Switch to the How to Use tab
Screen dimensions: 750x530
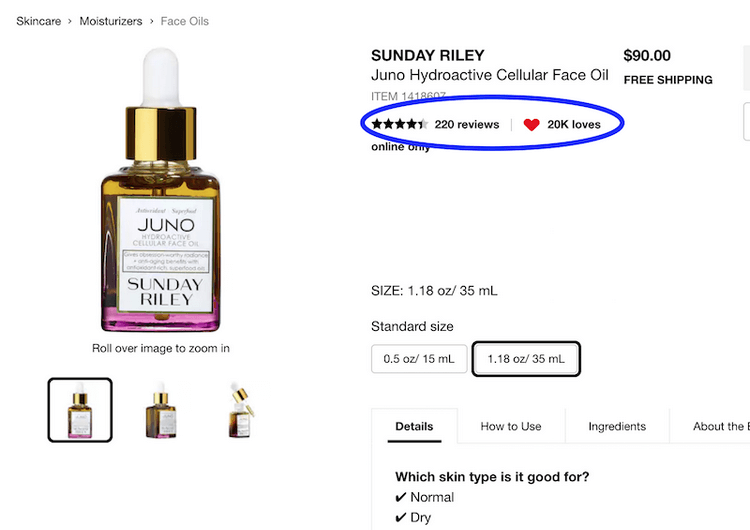tap(511, 426)
